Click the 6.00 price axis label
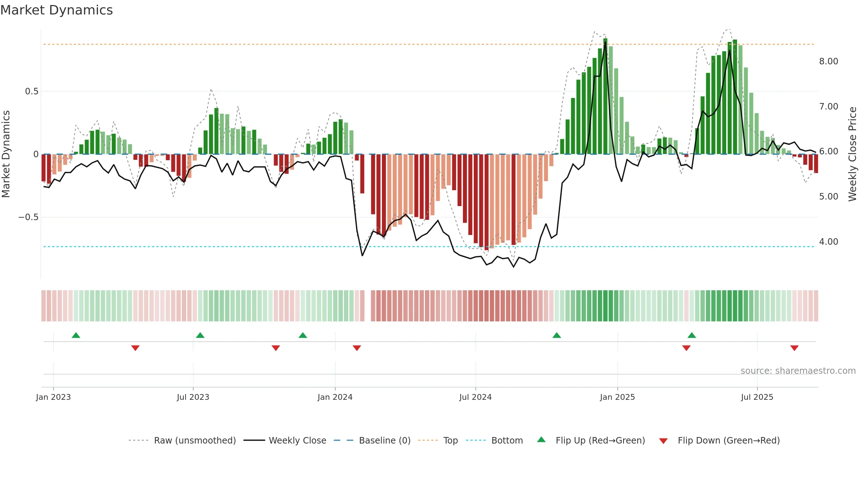The width and height of the screenshot is (868, 488). click(x=829, y=151)
